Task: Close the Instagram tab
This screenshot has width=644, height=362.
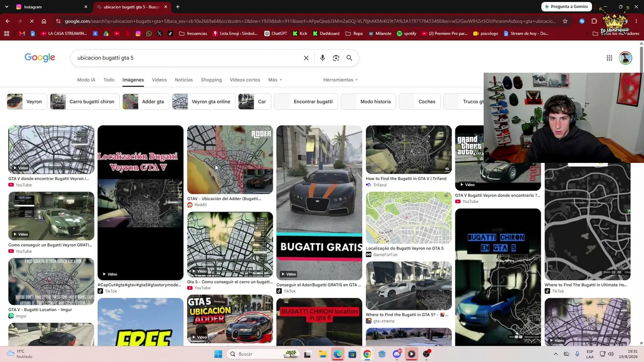Action: [x=86, y=7]
